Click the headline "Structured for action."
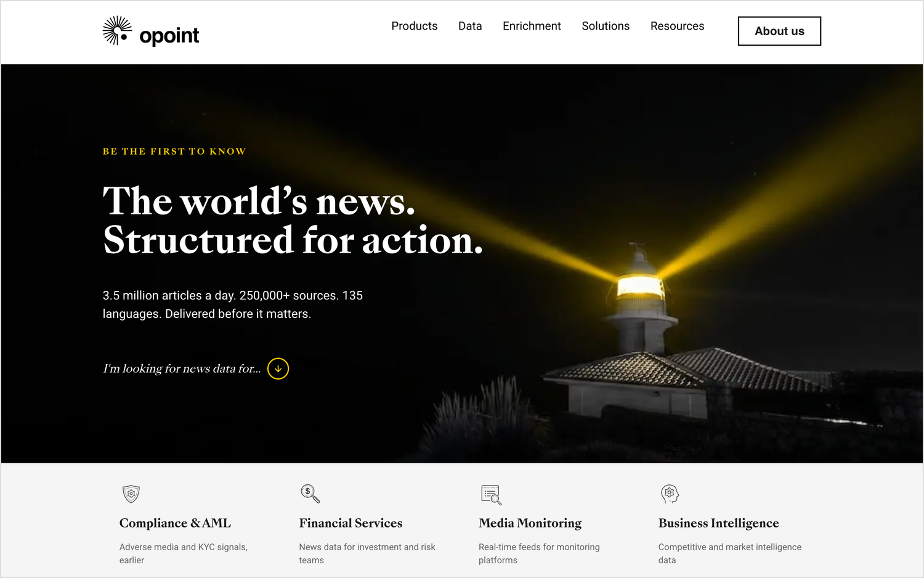The height and width of the screenshot is (578, 924). click(293, 240)
